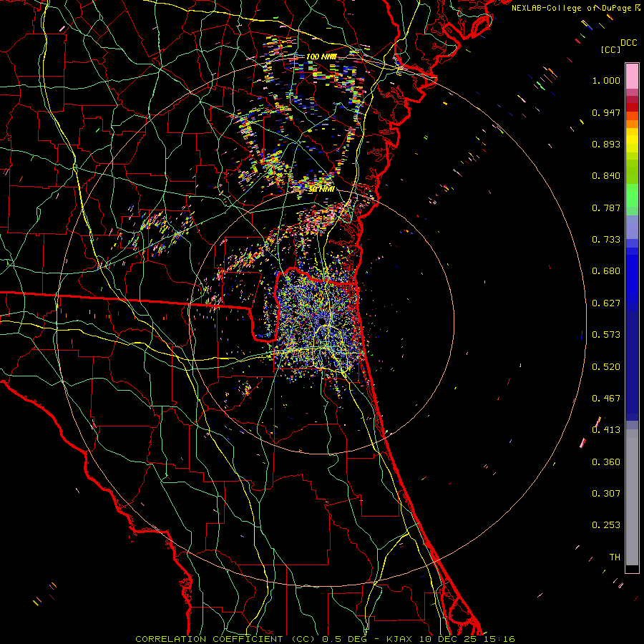This screenshot has height=644, width=644.
Task: Click the 50 NMI range ring label
Action: click(321, 190)
